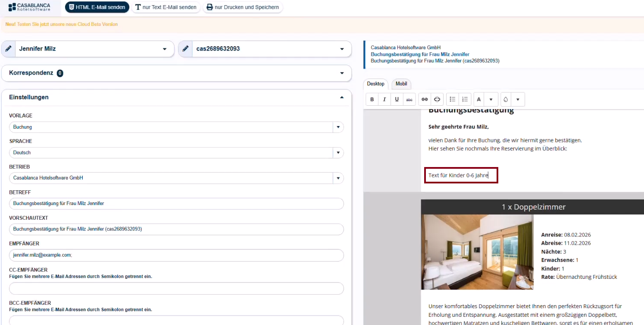Switch to the Mobil preview tab

[401, 84]
